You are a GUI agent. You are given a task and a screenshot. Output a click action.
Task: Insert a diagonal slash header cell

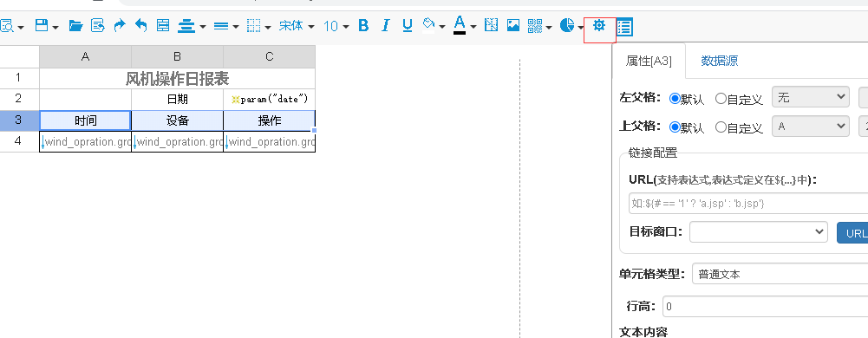(491, 25)
